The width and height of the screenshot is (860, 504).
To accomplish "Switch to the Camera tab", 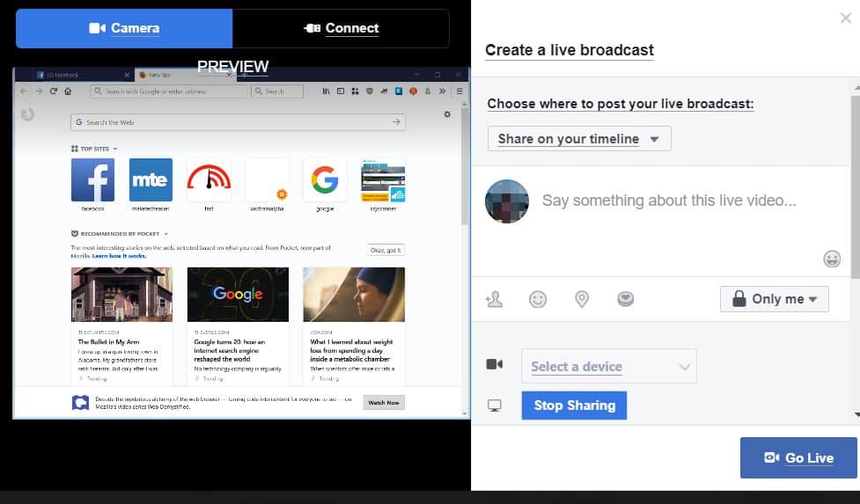I will [124, 28].
